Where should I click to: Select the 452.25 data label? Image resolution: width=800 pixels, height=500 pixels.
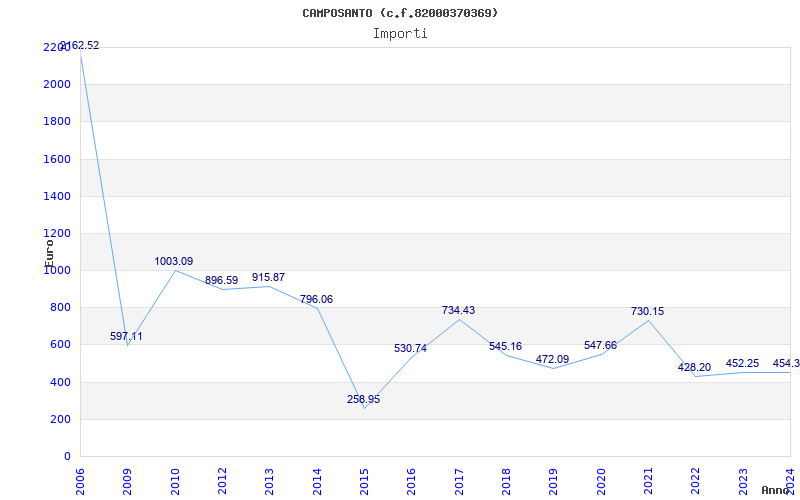(741, 363)
